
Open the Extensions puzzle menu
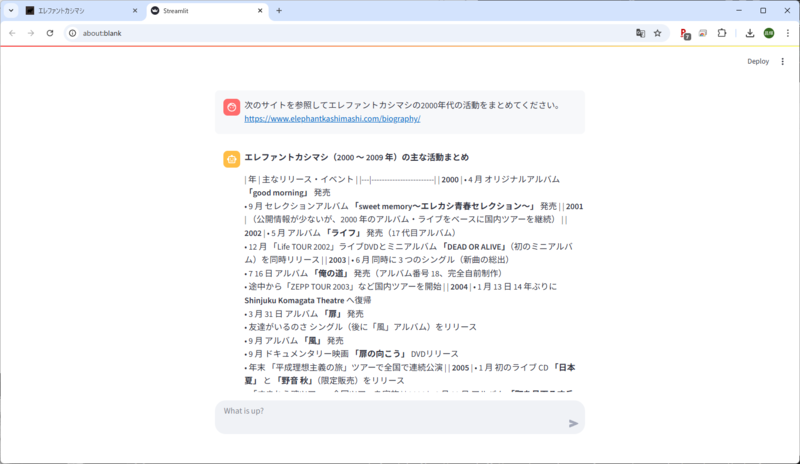tap(721, 33)
